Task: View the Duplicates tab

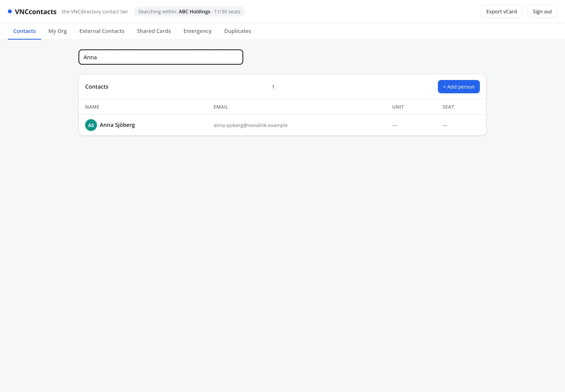Action: click(x=238, y=31)
